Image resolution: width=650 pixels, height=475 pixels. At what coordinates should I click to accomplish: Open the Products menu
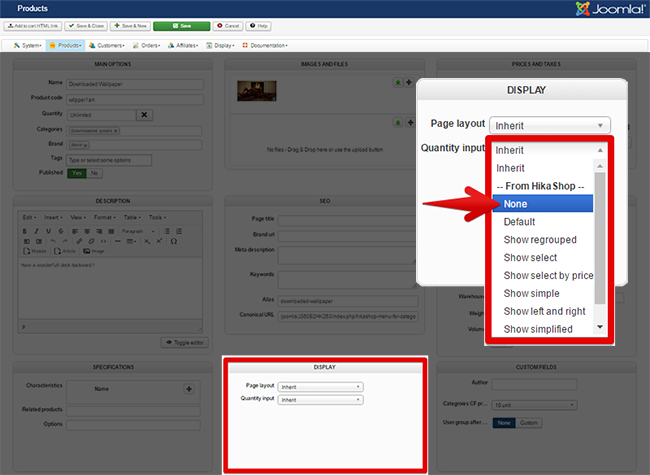click(x=65, y=45)
